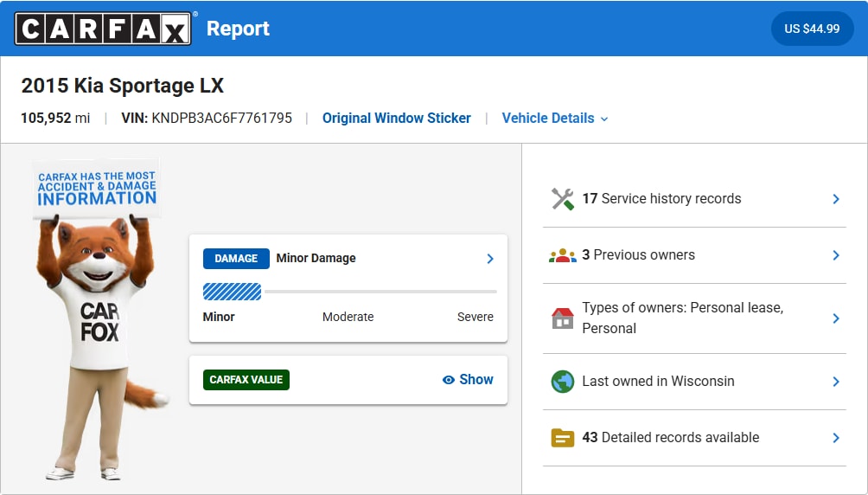Click the CARFAX logo in header
868x495 pixels.
103,29
